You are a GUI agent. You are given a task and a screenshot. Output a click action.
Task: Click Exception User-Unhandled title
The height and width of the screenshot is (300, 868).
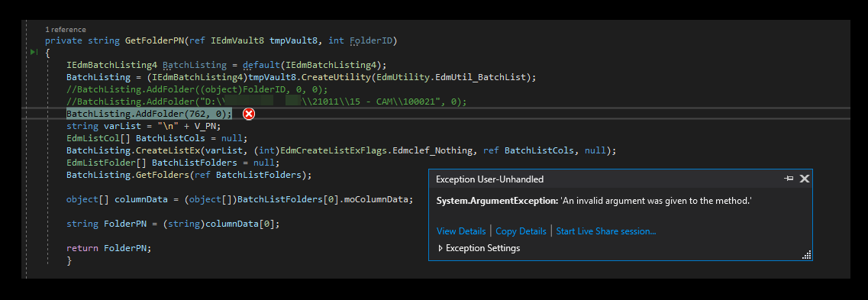pyautogui.click(x=490, y=179)
